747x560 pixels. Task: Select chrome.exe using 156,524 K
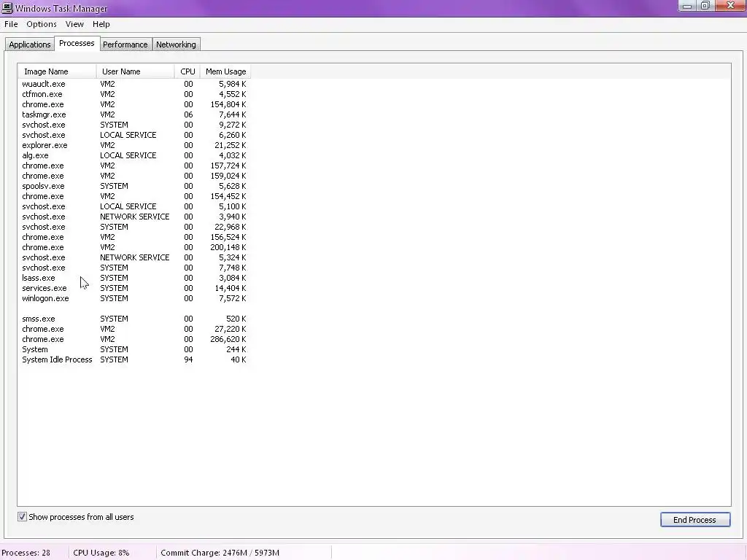point(134,237)
